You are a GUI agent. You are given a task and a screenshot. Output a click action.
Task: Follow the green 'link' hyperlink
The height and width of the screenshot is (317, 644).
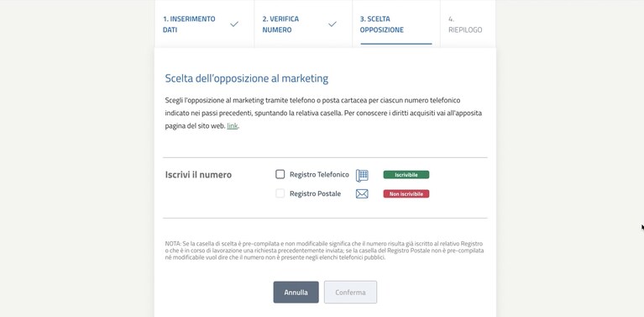click(232, 126)
